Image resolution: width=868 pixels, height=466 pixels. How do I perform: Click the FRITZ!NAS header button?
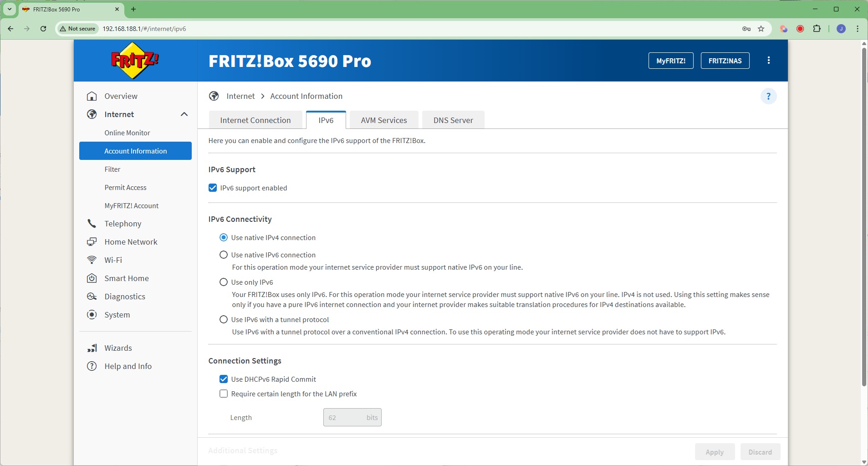(725, 61)
